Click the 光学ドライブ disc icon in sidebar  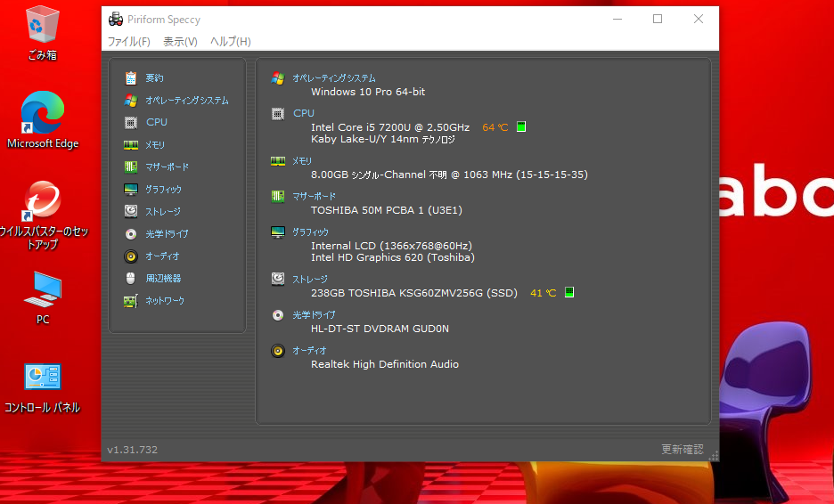[x=131, y=234]
